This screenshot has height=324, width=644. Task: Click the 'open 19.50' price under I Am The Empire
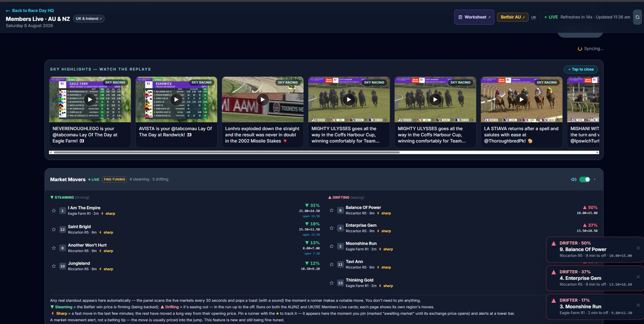pyautogui.click(x=311, y=216)
